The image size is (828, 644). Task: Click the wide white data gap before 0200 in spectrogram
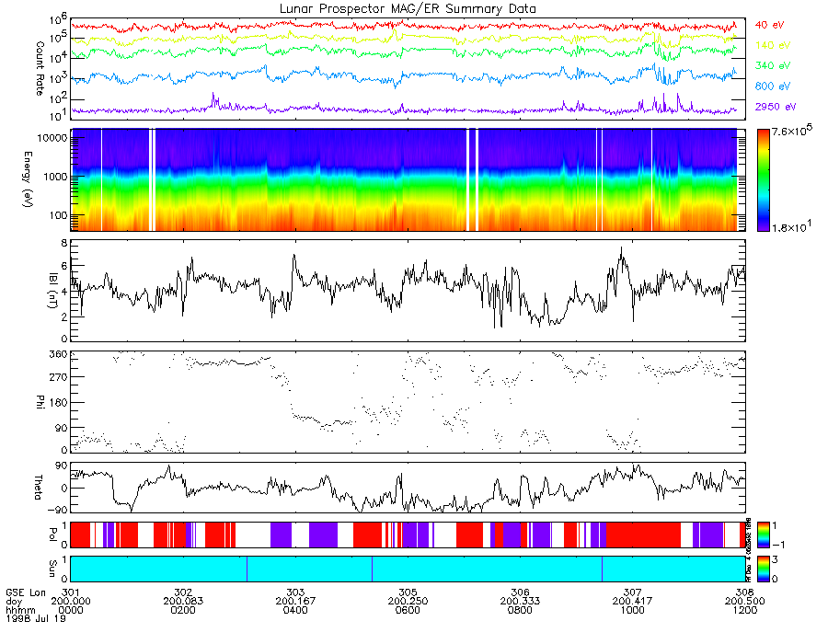[152, 180]
